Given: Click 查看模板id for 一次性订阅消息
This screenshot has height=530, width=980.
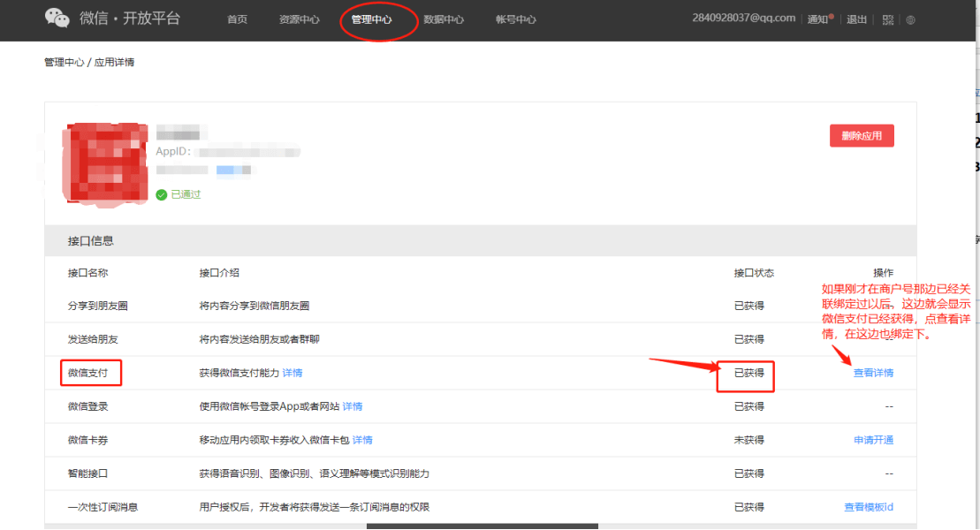Looking at the screenshot, I should click(x=868, y=507).
